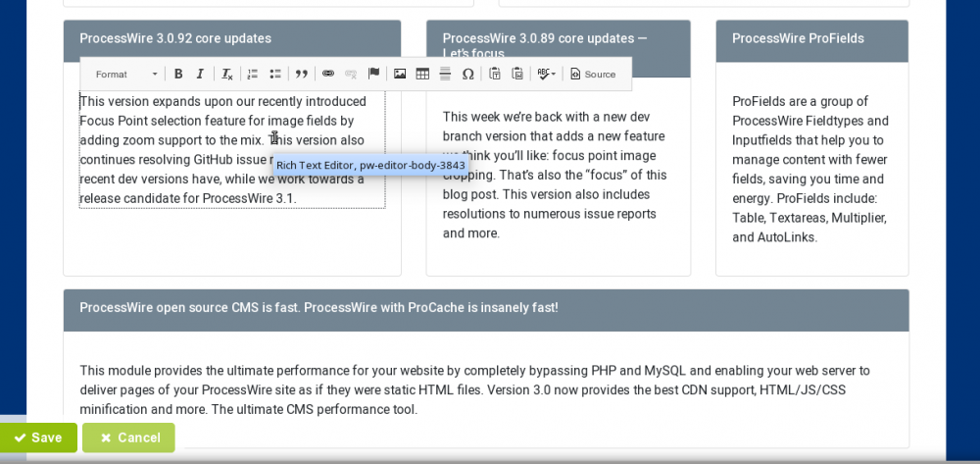Insert a bulleted list
Viewport: 980px width, 464px height.
[x=275, y=75]
